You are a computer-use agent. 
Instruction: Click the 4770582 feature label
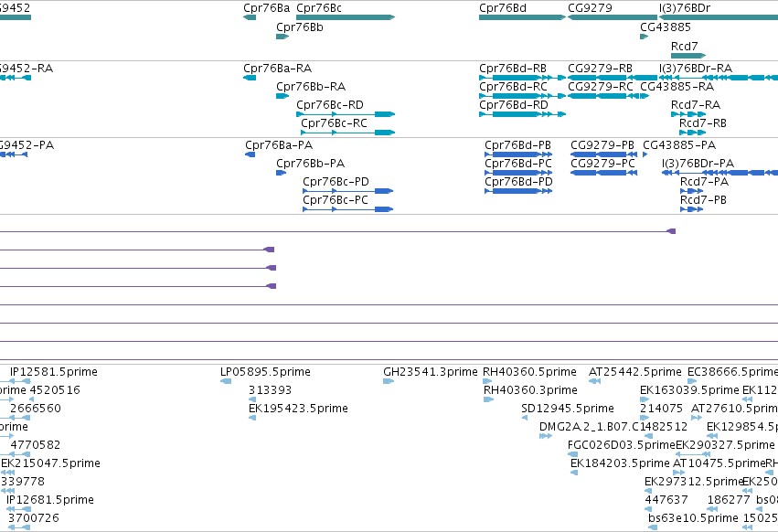36,446
